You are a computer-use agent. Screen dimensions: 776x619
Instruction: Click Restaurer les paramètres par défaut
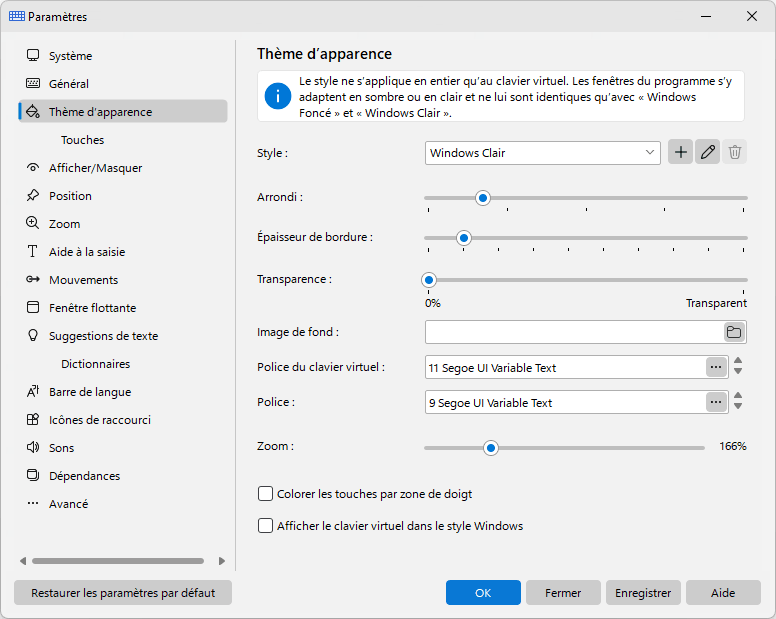123,593
